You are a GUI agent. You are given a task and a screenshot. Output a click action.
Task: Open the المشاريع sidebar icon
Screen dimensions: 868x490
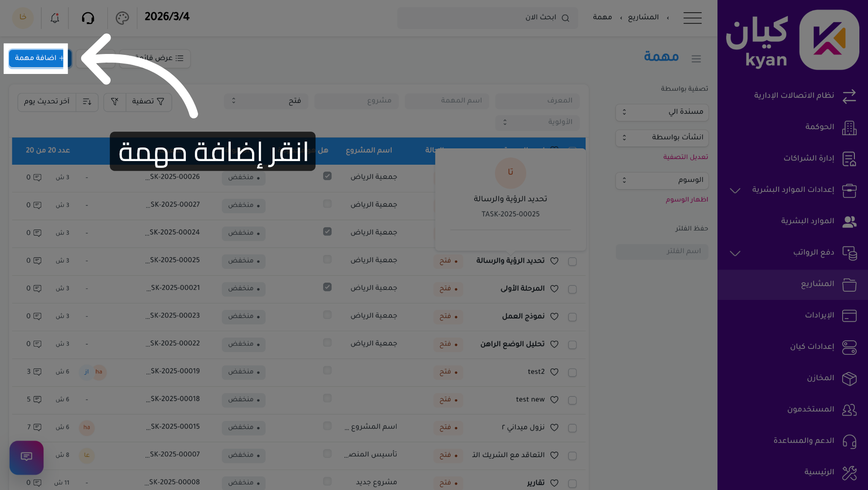tap(849, 285)
